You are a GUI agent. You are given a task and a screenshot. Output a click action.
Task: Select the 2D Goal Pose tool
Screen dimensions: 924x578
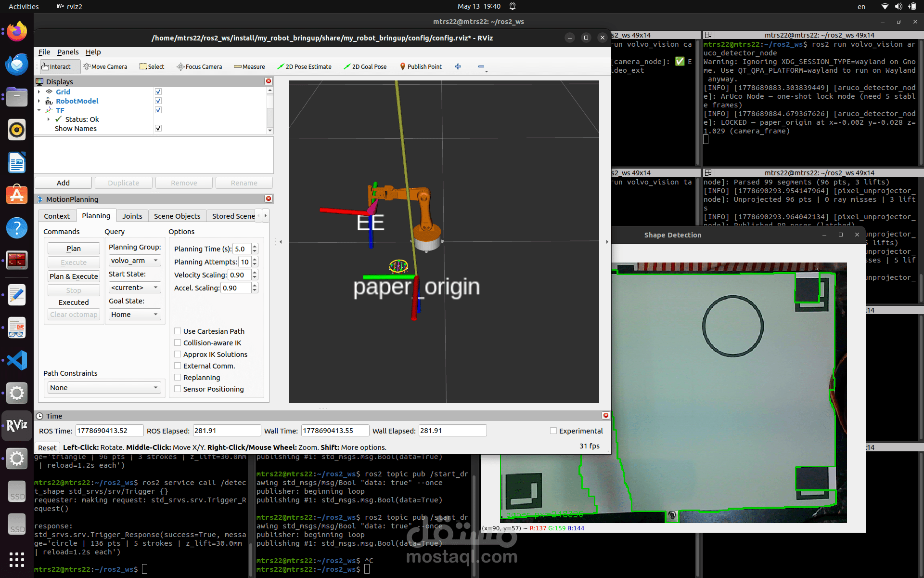pyautogui.click(x=365, y=66)
